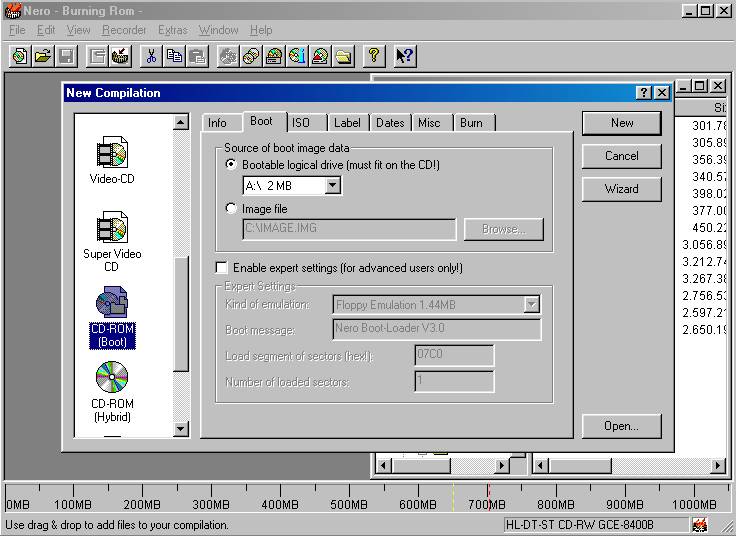Screen dimensions: 736x536
Task: Click the 3.056.8 size value in background list
Action: tap(704, 245)
